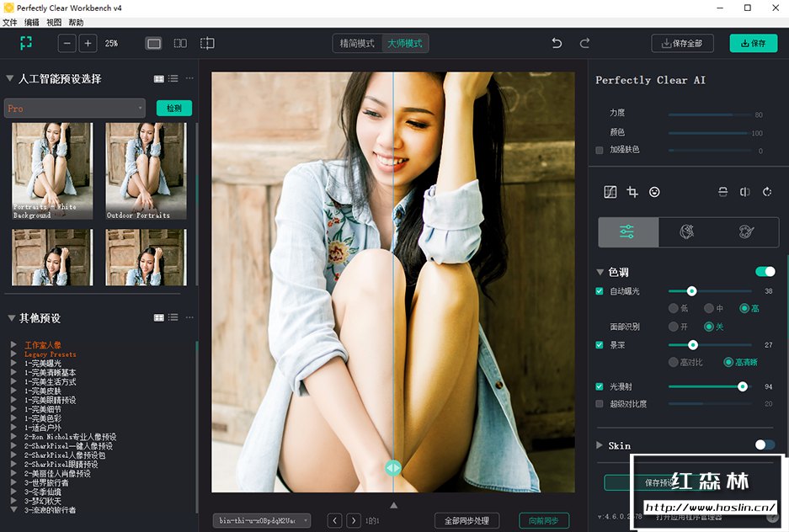The width and height of the screenshot is (789, 532).
Task: Open the image filename dropdown
Action: pyautogui.click(x=261, y=520)
